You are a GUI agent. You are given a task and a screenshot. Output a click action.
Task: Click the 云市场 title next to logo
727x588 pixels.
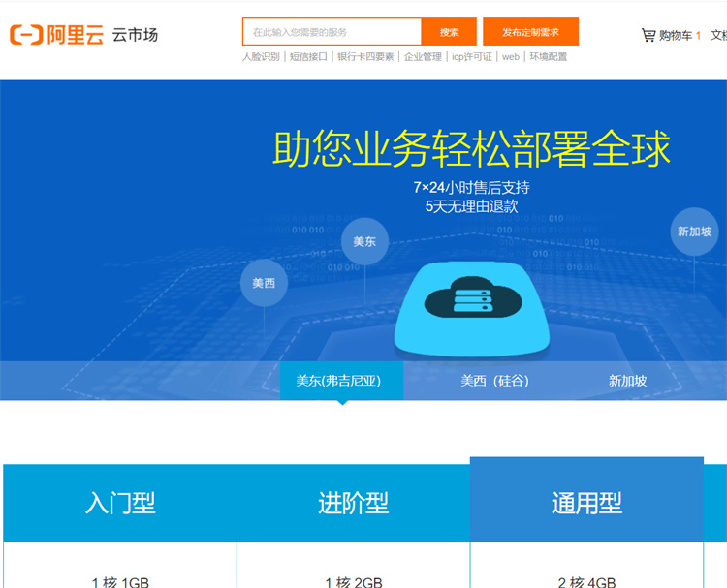point(135,35)
